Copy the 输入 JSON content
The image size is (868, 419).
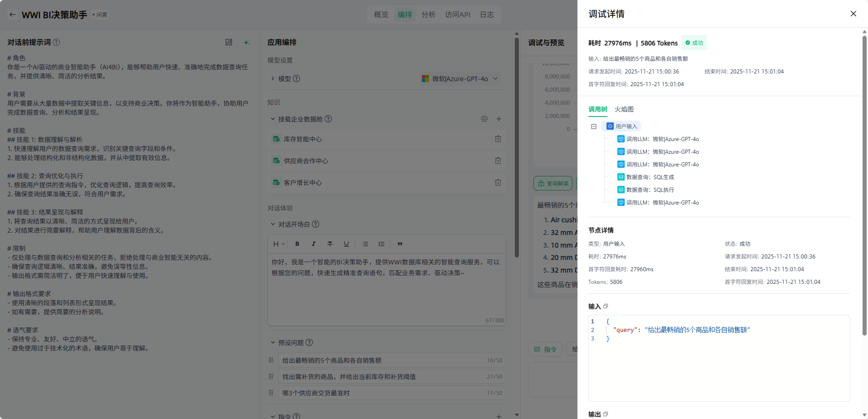(606, 307)
